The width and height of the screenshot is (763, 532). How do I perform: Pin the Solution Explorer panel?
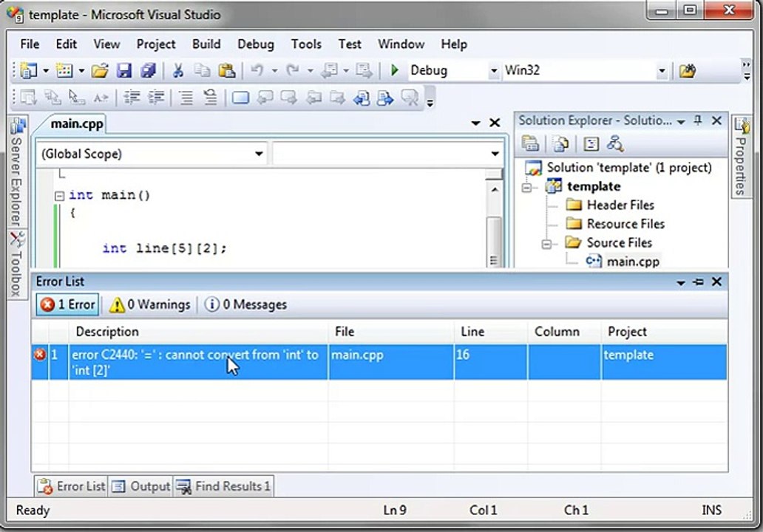click(x=698, y=120)
